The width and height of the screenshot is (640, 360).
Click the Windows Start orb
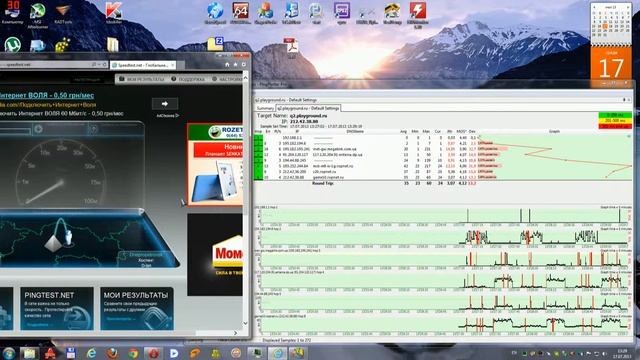(x=9, y=353)
